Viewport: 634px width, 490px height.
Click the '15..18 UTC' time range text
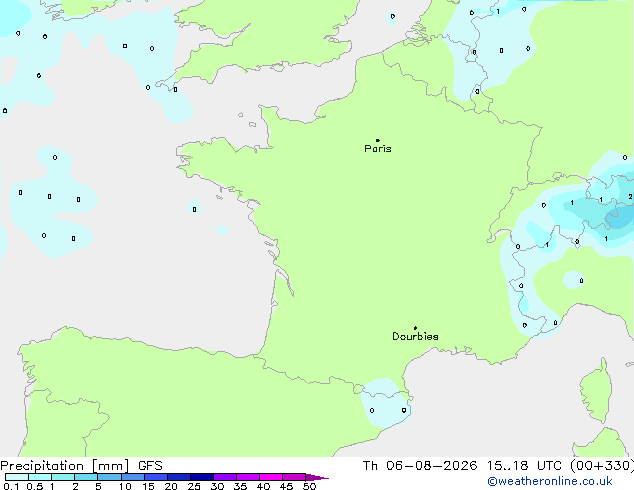524,466
